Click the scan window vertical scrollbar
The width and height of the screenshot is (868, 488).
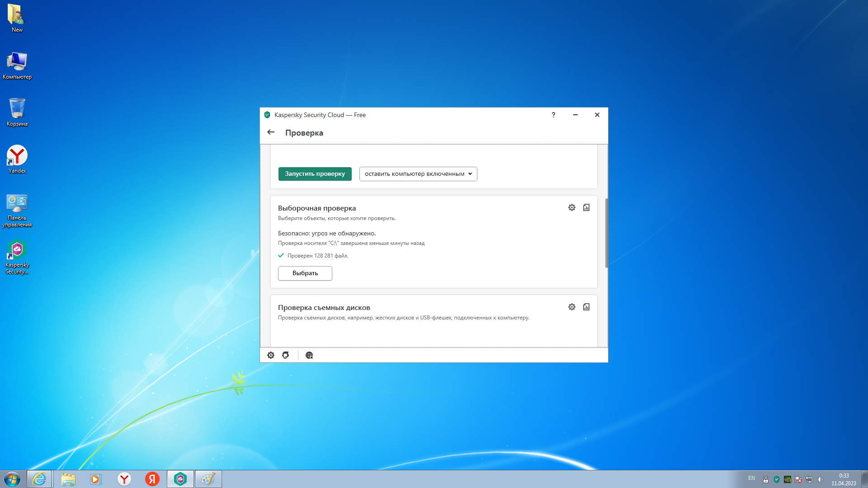pyautogui.click(x=606, y=233)
